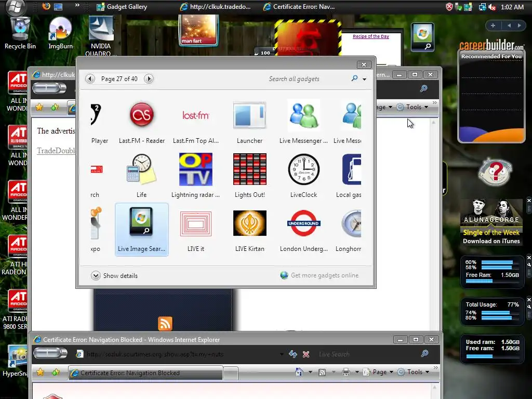Open Tools menu in upper IE window
532x399 pixels.
coord(413,107)
